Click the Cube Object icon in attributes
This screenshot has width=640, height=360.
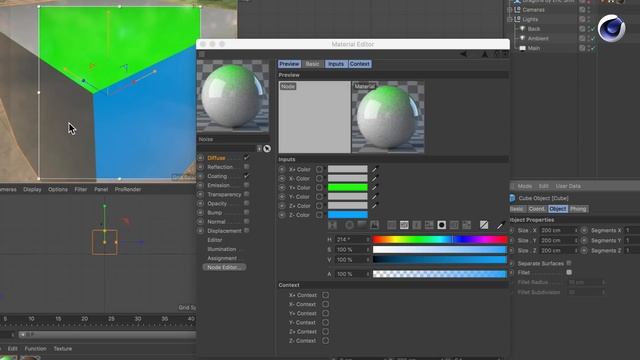pyautogui.click(x=513, y=198)
